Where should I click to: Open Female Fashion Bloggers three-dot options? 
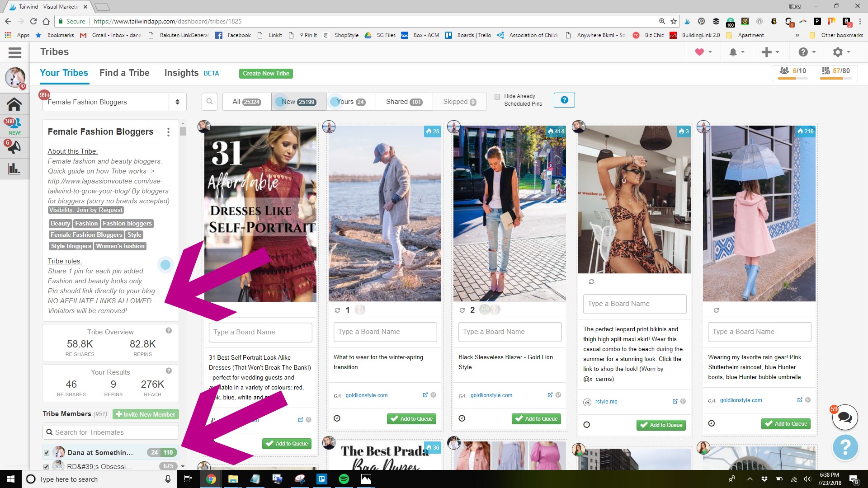(168, 132)
